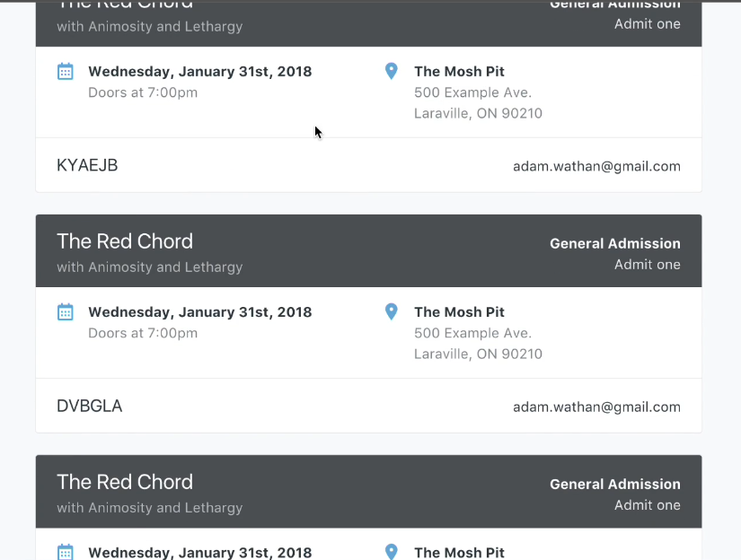
Task: Click Doors at 7:00pm on KYAEJB ticket
Action: (x=143, y=92)
